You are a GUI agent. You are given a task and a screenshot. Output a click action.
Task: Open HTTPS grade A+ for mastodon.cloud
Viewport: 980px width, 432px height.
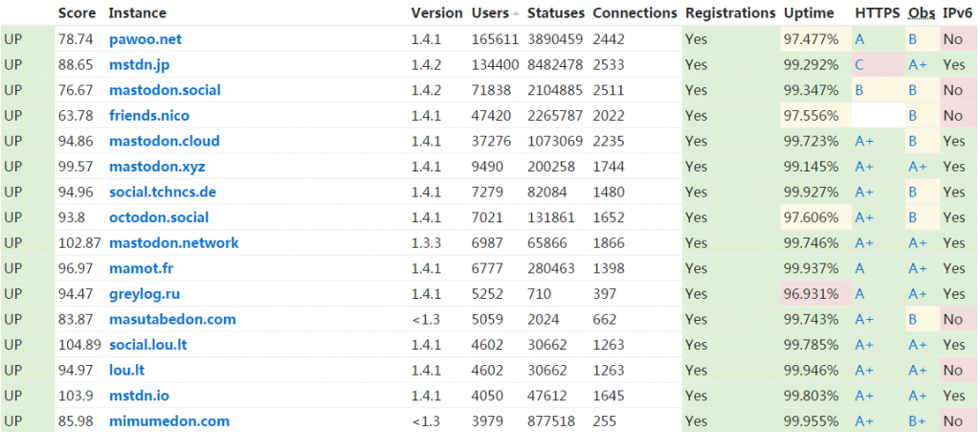pyautogui.click(x=864, y=142)
